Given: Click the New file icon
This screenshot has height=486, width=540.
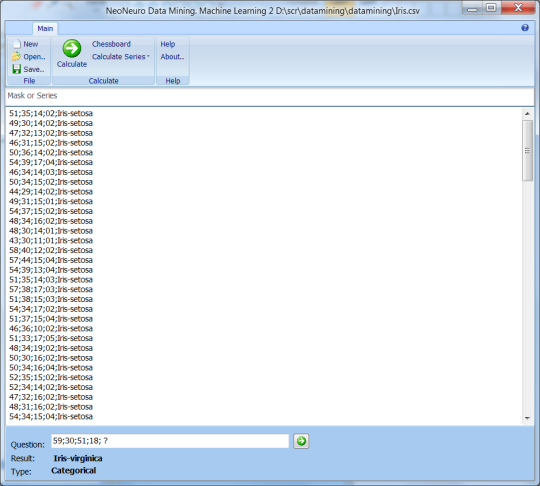Looking at the screenshot, I should pos(17,44).
